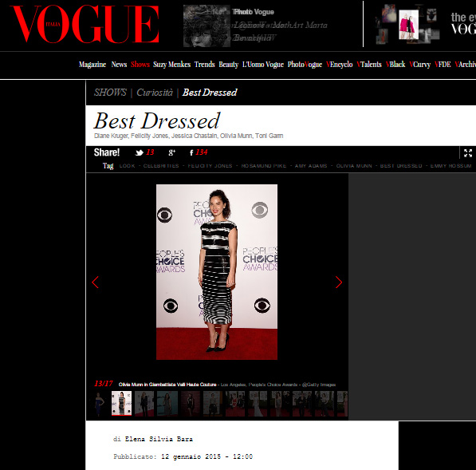
Task: Click the SHOWS breadcrumb link
Action: pos(110,93)
